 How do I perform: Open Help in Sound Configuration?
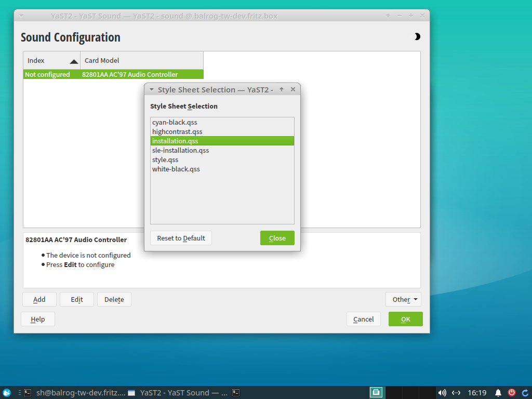(37, 319)
